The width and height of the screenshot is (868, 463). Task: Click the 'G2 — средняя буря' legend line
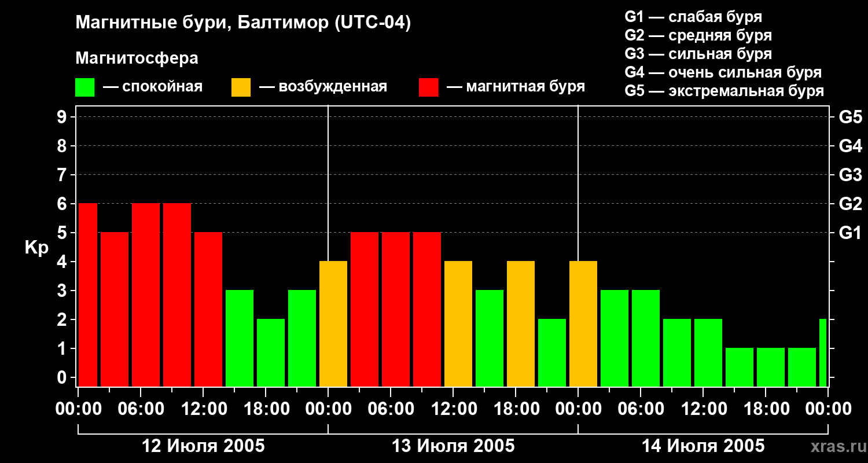point(698,35)
